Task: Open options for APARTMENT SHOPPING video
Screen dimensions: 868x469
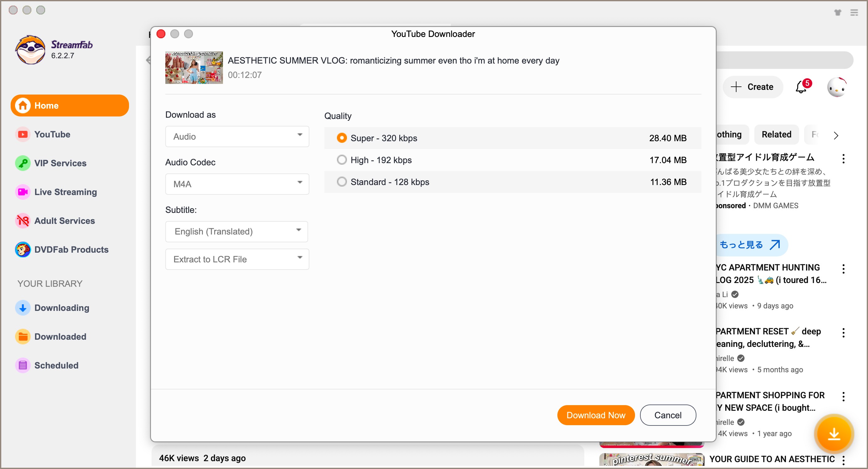Action: tap(843, 397)
